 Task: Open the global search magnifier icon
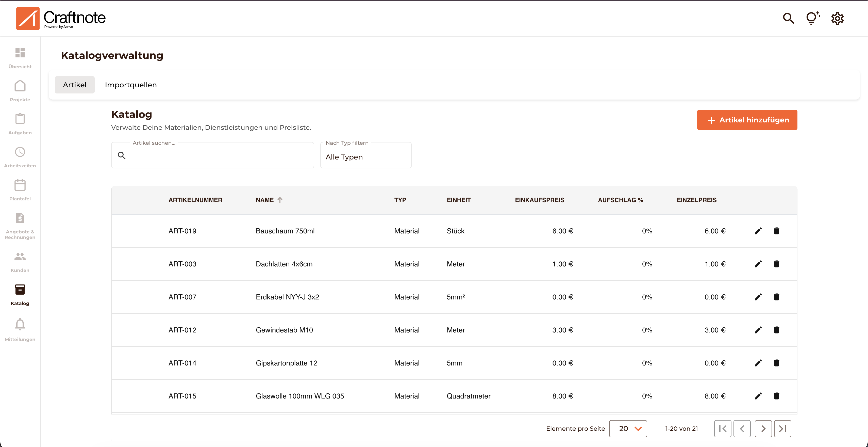point(788,18)
